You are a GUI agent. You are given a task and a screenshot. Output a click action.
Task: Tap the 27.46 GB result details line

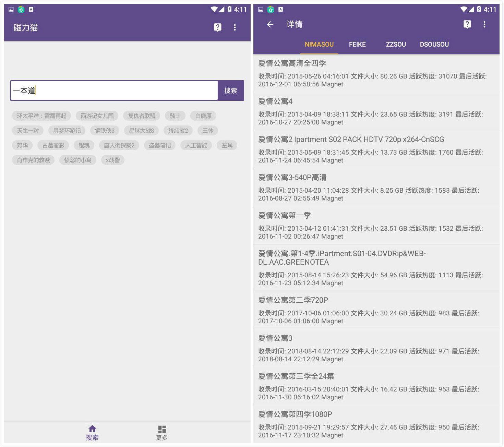pyautogui.click(x=369, y=431)
